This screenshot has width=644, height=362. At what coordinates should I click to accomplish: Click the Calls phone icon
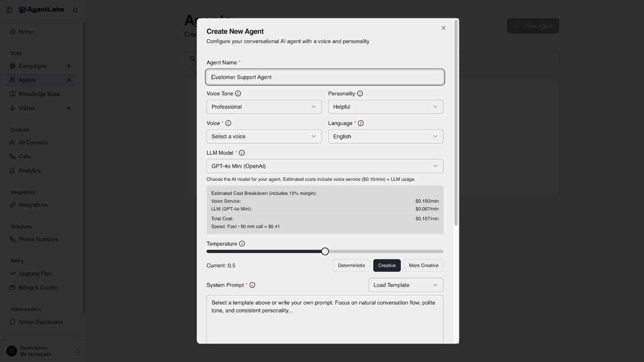coord(13,156)
